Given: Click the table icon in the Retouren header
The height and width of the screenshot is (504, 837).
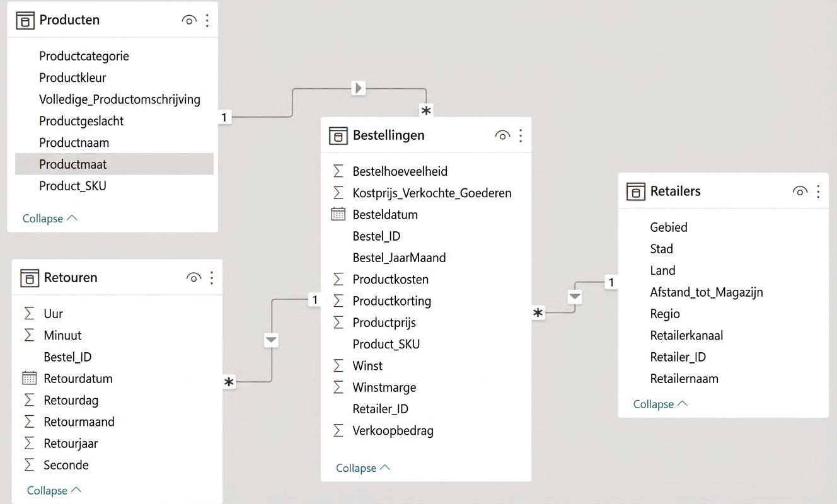Looking at the screenshot, I should (x=29, y=277).
